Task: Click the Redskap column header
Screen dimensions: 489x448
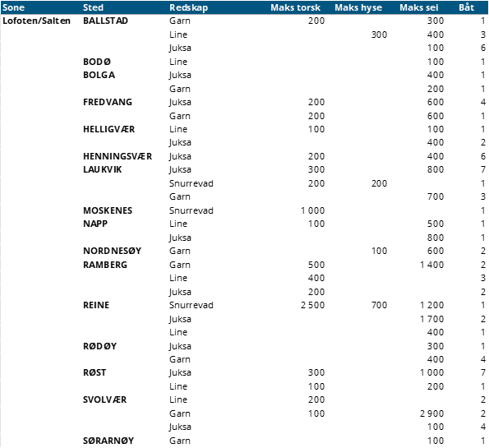Action: [188, 7]
